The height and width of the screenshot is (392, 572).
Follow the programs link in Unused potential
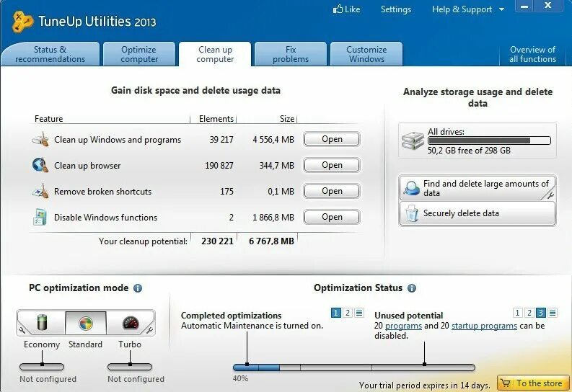(x=403, y=326)
